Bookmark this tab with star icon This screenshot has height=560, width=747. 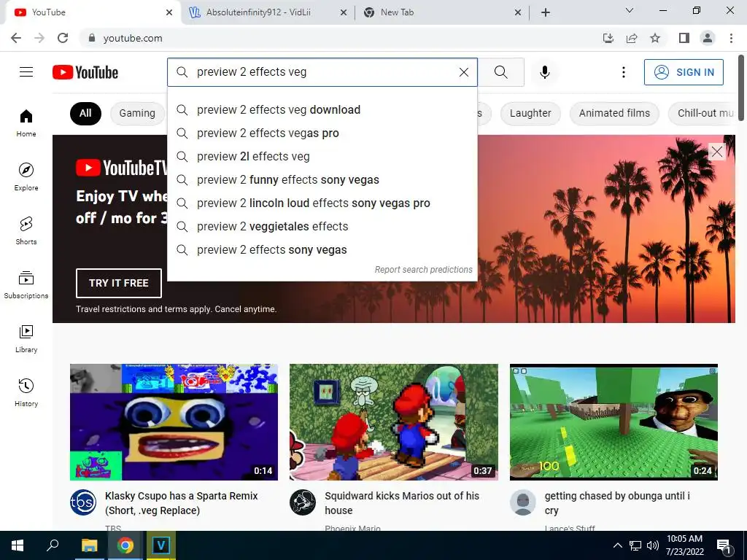pos(655,38)
